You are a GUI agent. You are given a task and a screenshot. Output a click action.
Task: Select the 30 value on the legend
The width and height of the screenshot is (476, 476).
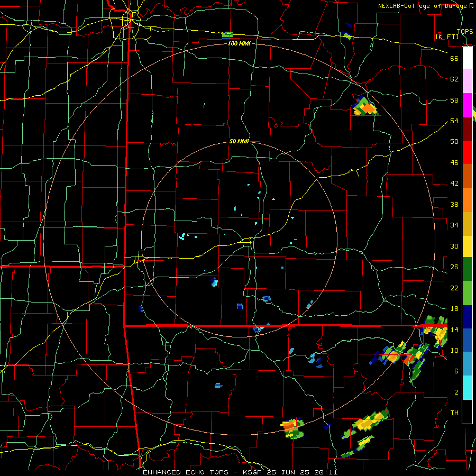(x=454, y=246)
